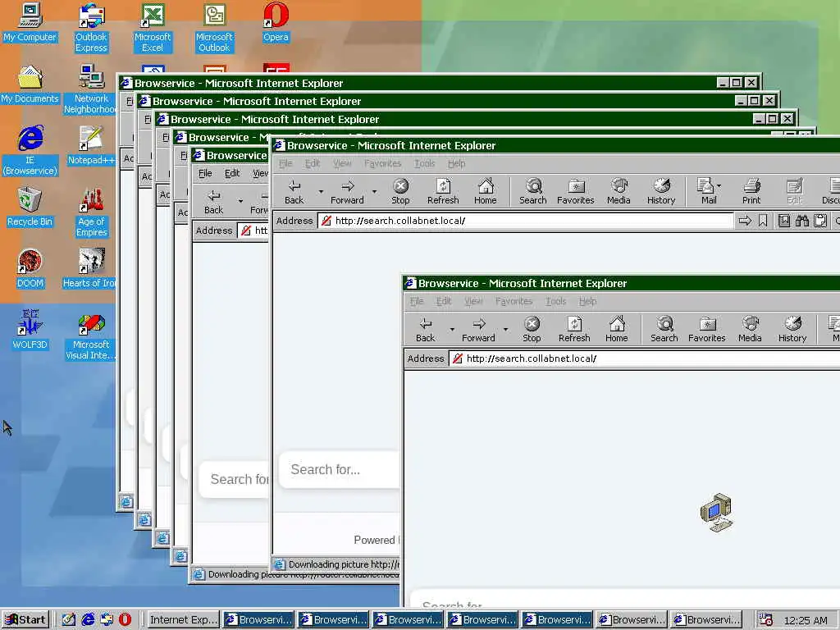Select the IE (Browservice) desktop icon
840x630 pixels.
(30, 151)
